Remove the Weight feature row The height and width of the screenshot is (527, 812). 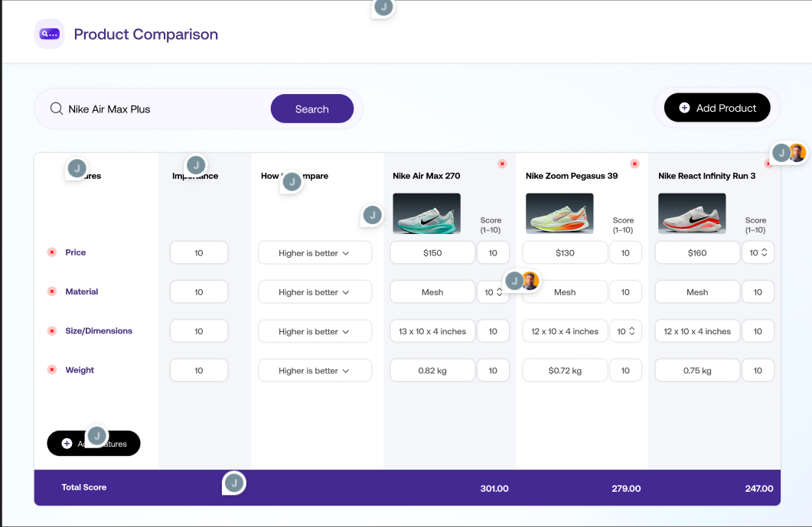click(x=52, y=369)
